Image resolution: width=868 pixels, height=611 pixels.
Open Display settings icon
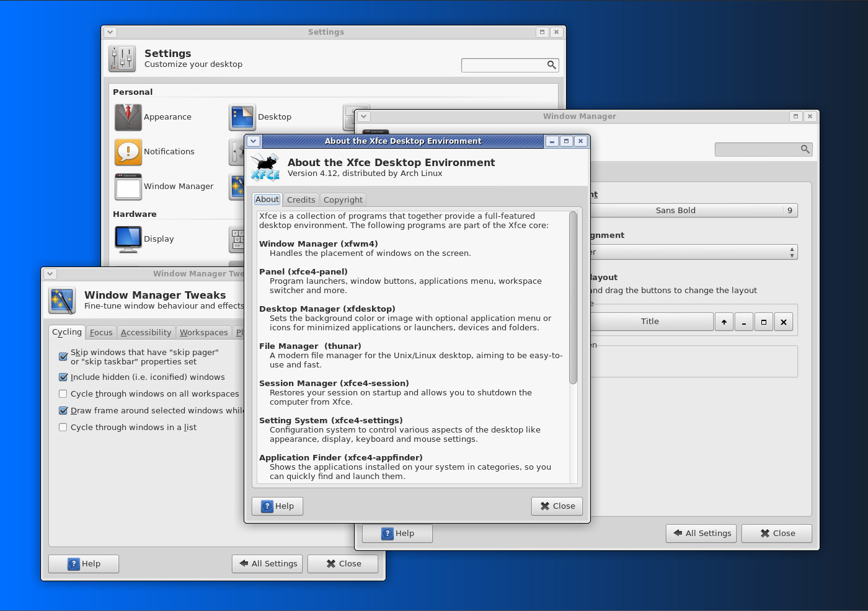point(128,239)
